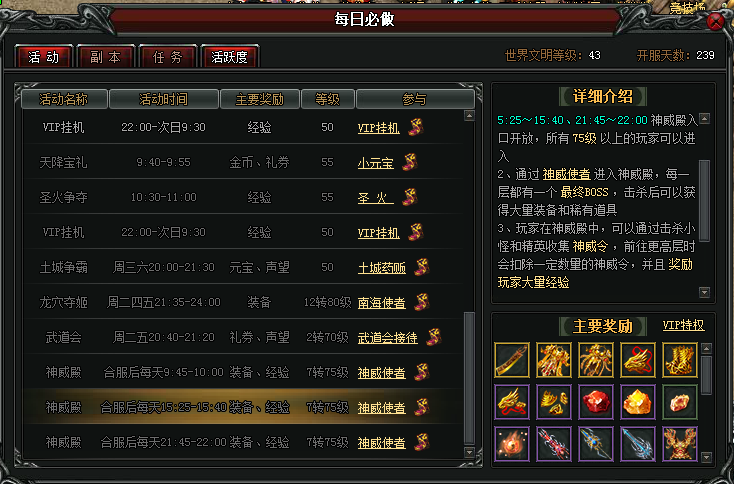Click the VIP特权 link
The width and height of the screenshot is (734, 484).
pos(683,325)
